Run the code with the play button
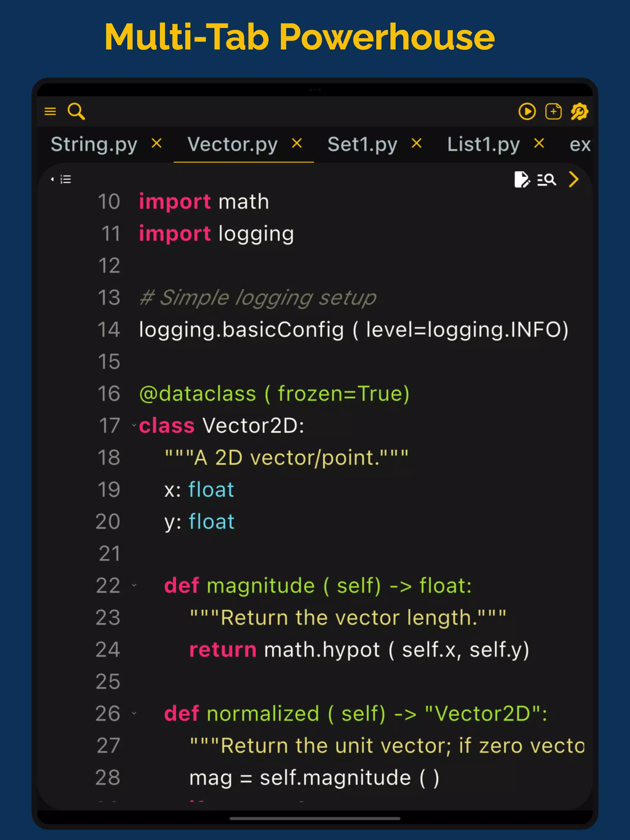Viewport: 630px width, 840px height. (x=527, y=112)
